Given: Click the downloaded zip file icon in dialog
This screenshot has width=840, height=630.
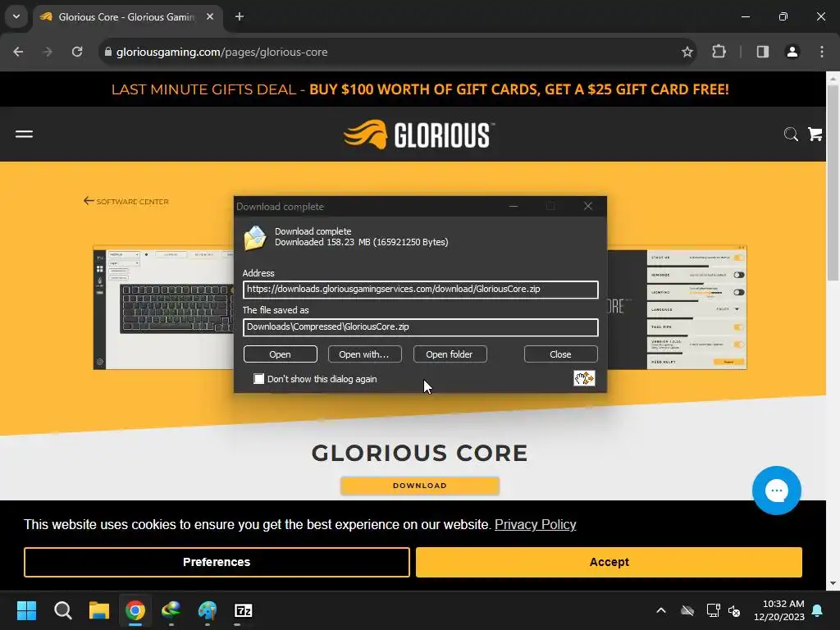Looking at the screenshot, I should (x=255, y=238).
